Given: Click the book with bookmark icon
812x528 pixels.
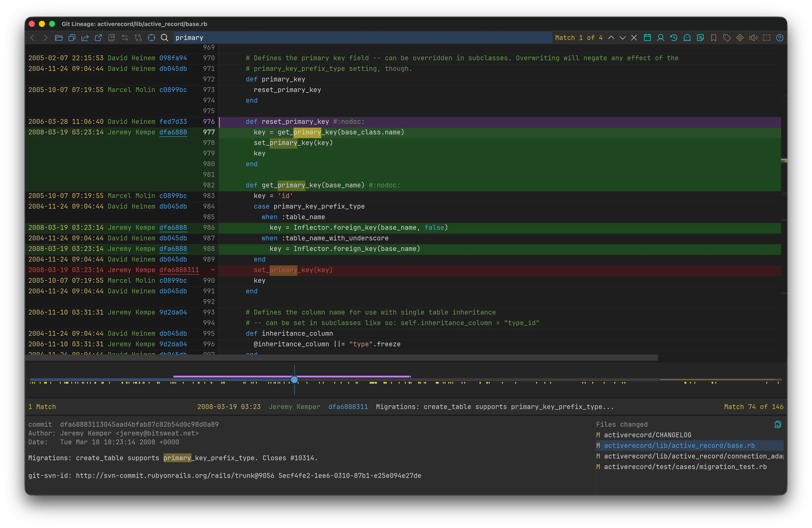Looking at the screenshot, I should 112,38.
